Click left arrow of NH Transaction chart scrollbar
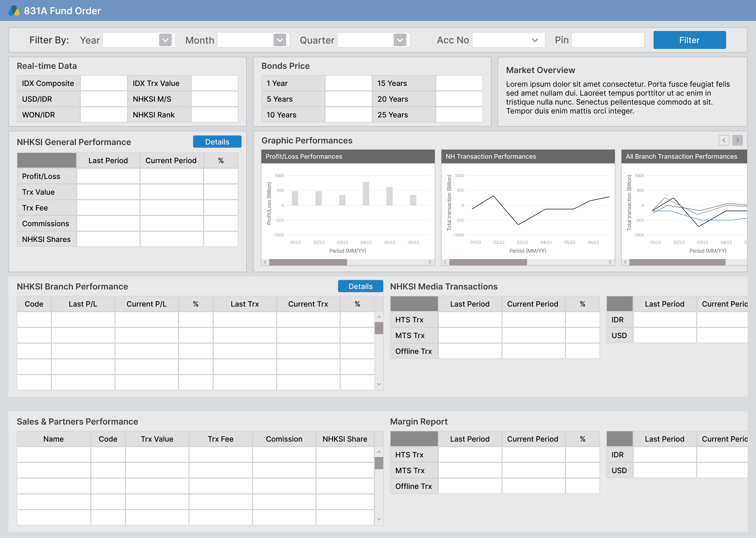756x538 pixels. 445,262
